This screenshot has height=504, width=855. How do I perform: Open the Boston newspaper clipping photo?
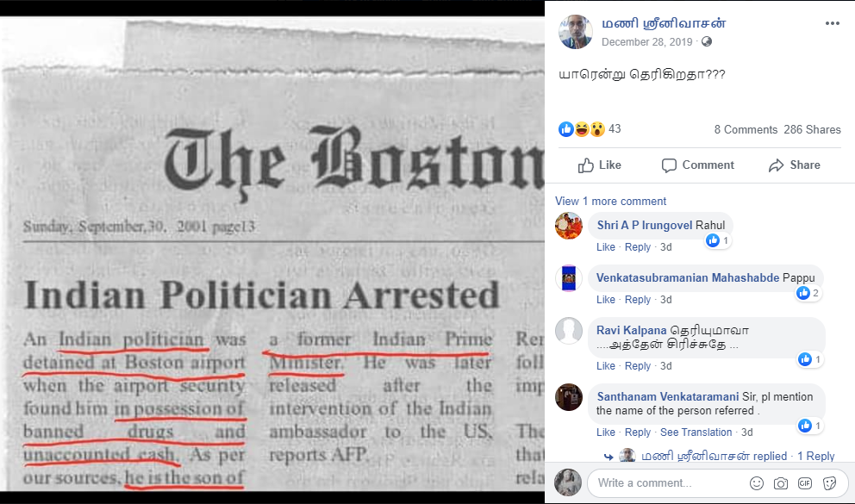click(272, 253)
